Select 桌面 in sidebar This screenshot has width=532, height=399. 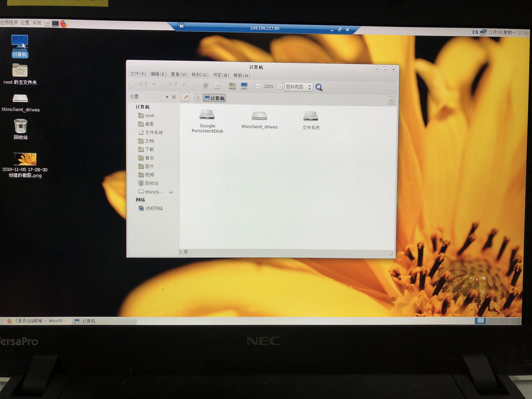(146, 124)
